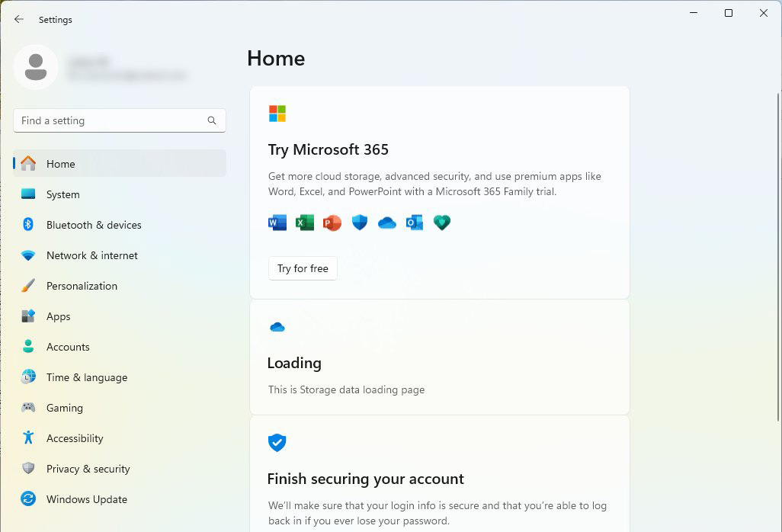Image resolution: width=782 pixels, height=532 pixels.
Task: Click the Privacy & security shield icon
Action: [28, 468]
